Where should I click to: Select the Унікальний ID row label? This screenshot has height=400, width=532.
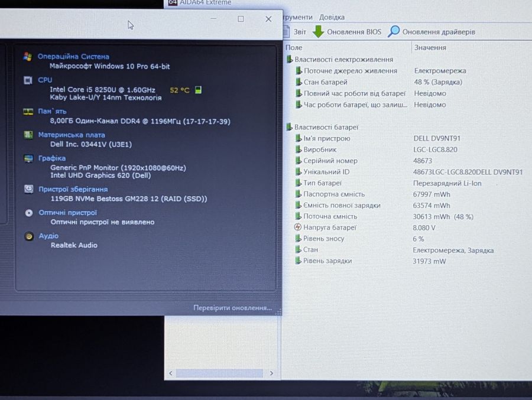[x=326, y=172]
